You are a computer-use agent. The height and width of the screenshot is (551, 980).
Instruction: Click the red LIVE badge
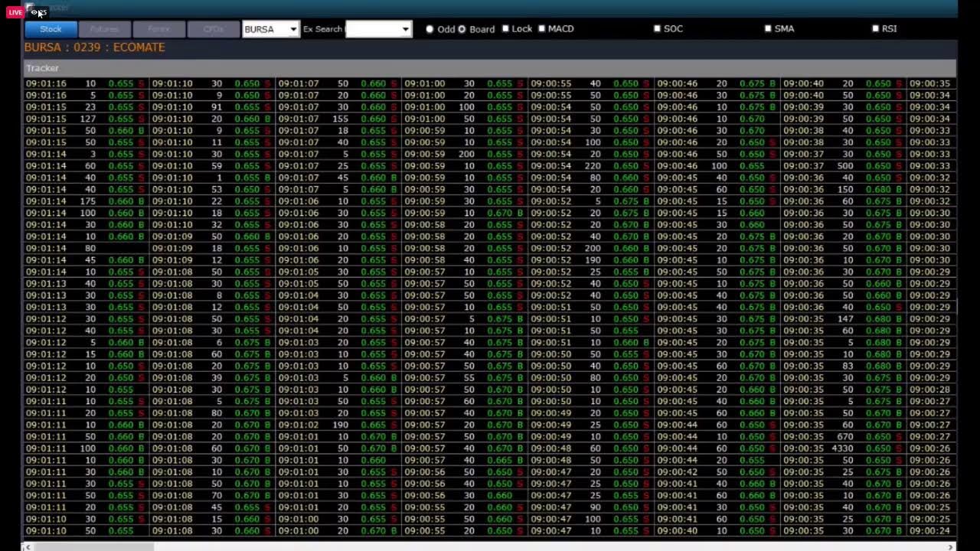coord(15,12)
